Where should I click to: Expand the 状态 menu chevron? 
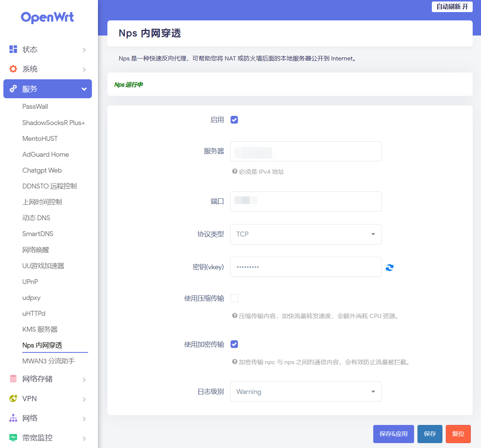tap(84, 50)
